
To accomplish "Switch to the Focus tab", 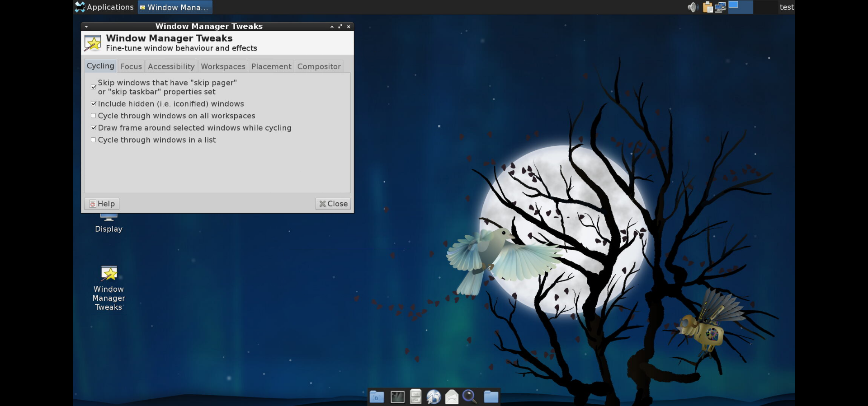I will point(131,66).
